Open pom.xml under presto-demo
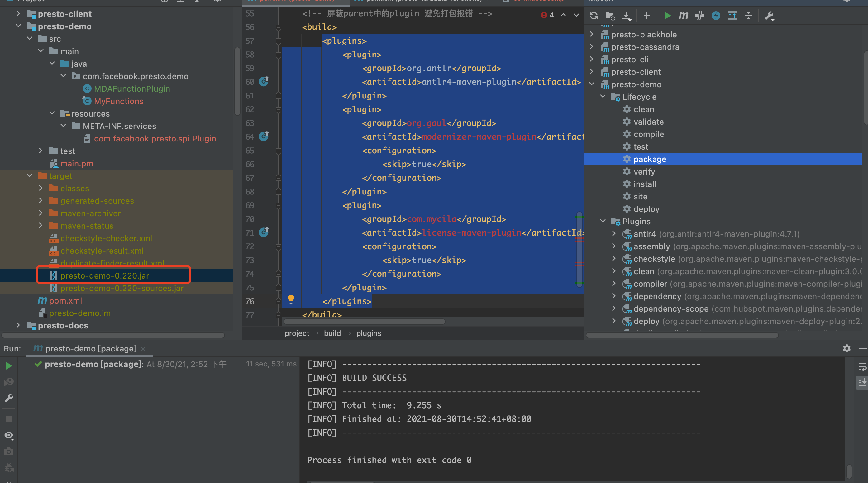Viewport: 868px width, 483px height. coord(65,300)
